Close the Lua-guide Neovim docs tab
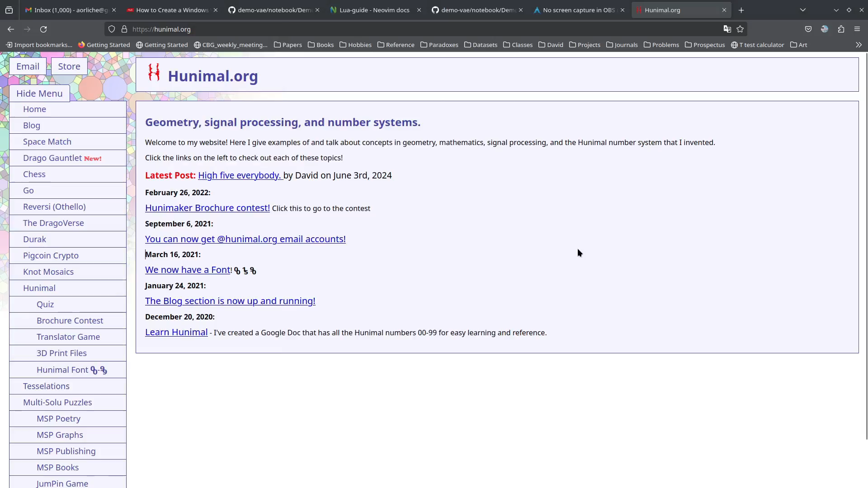This screenshot has width=868, height=488. 419,10
